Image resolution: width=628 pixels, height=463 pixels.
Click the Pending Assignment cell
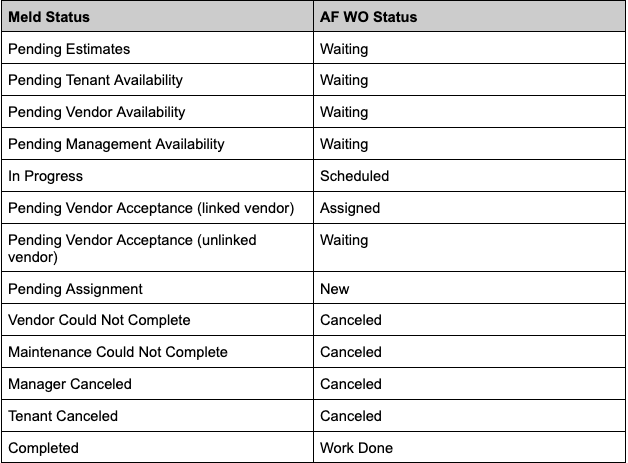pos(75,289)
